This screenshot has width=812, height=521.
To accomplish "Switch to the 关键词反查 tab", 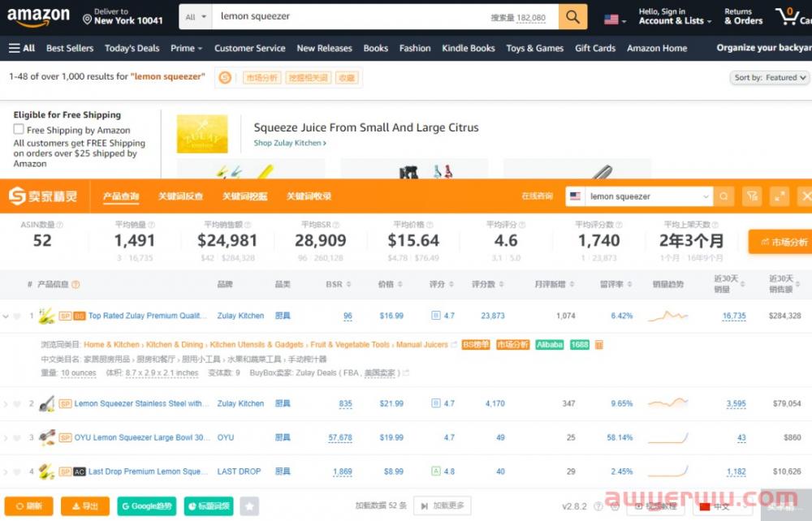I will tap(180, 196).
